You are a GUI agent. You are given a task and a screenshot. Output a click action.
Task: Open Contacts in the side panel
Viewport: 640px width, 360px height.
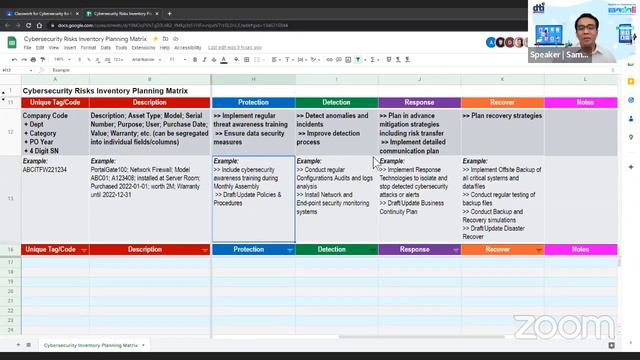click(x=631, y=119)
